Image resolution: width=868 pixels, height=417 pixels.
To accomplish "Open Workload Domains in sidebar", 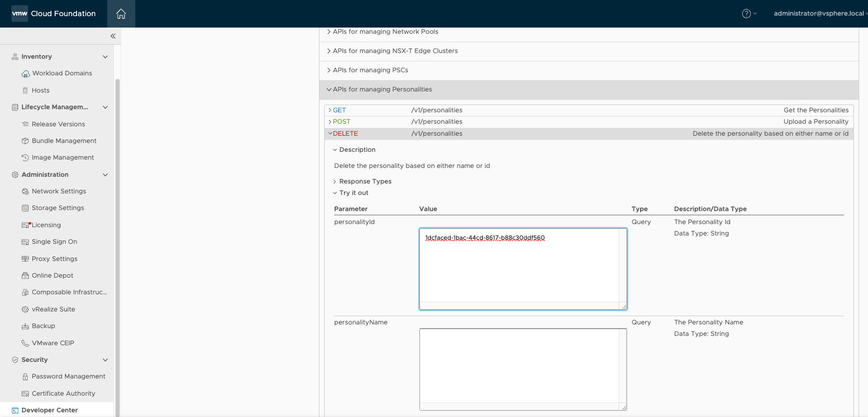I will pos(62,73).
